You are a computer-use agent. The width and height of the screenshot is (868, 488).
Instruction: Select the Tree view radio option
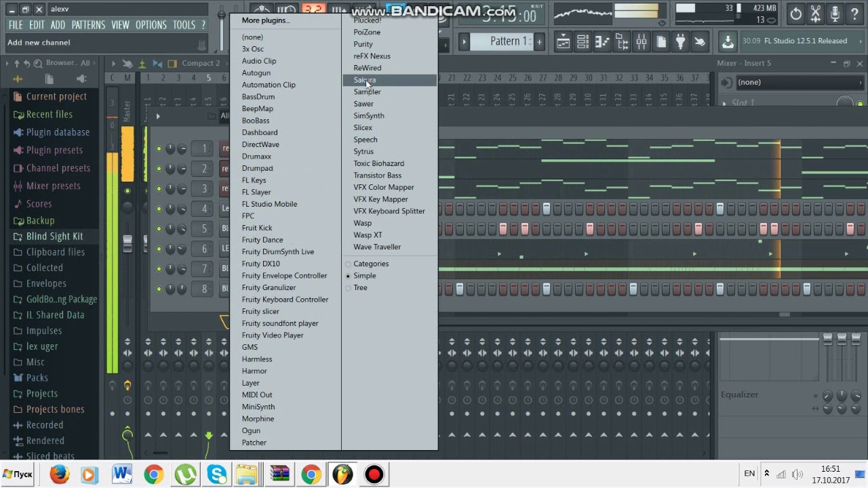point(357,287)
